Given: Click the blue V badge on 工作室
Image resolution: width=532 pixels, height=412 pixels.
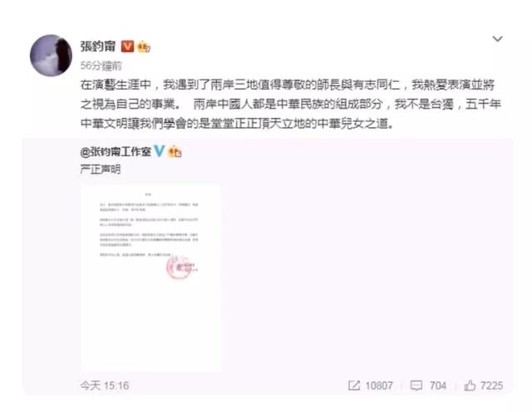Looking at the screenshot, I should 159,150.
